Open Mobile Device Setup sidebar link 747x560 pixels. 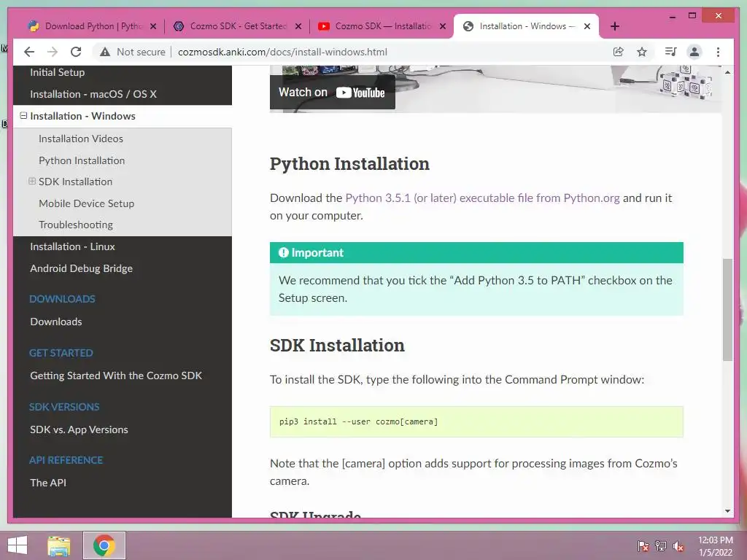pos(86,203)
